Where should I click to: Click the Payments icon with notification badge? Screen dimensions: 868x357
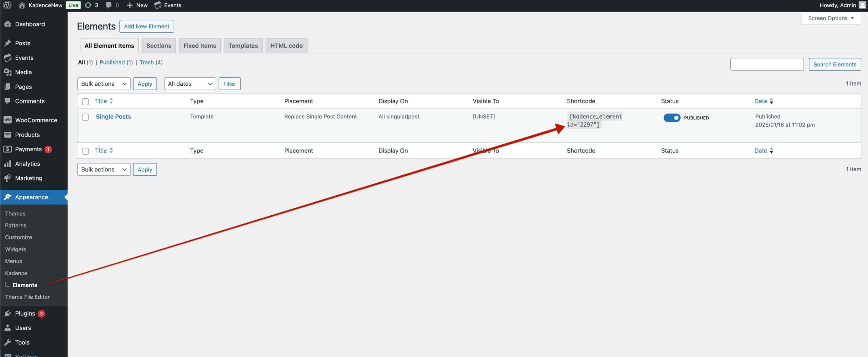(x=8, y=149)
